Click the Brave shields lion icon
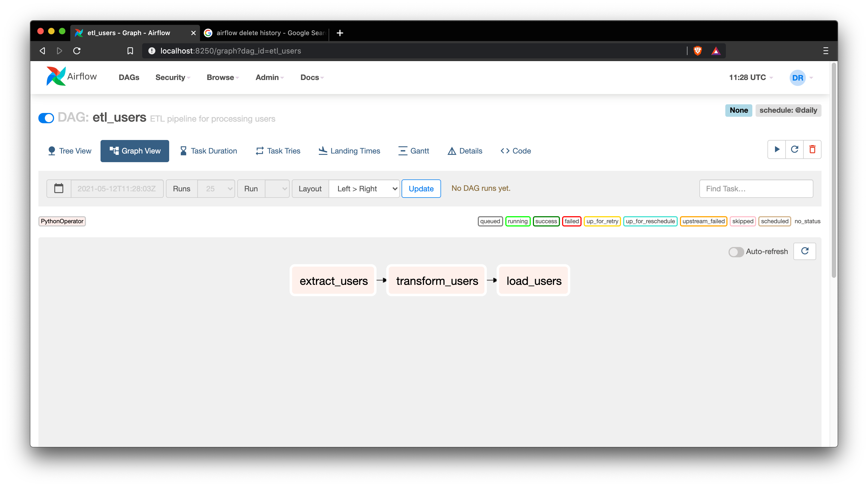 click(697, 51)
